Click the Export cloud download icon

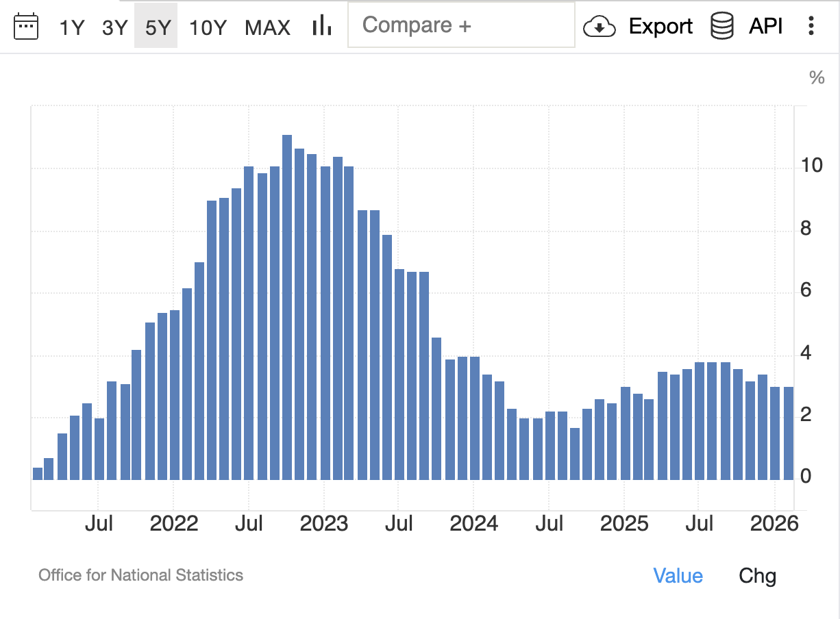coord(599,27)
